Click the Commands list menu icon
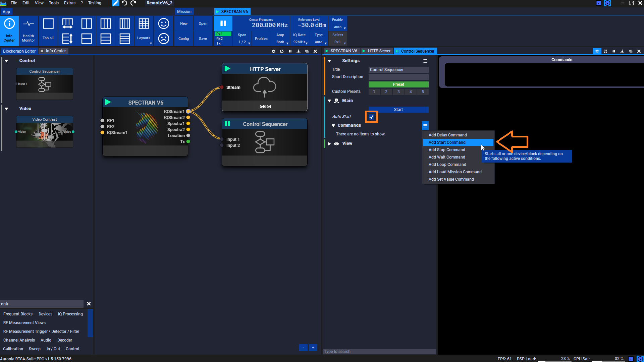 (x=425, y=126)
